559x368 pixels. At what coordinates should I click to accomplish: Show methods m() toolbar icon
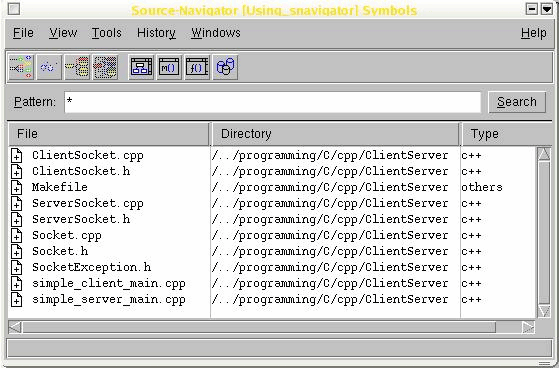[169, 67]
